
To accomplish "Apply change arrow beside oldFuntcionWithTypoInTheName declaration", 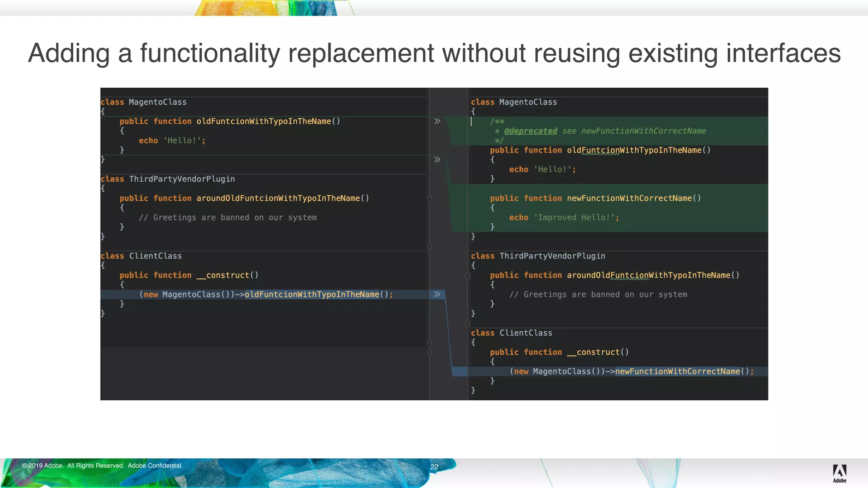I will pos(437,121).
